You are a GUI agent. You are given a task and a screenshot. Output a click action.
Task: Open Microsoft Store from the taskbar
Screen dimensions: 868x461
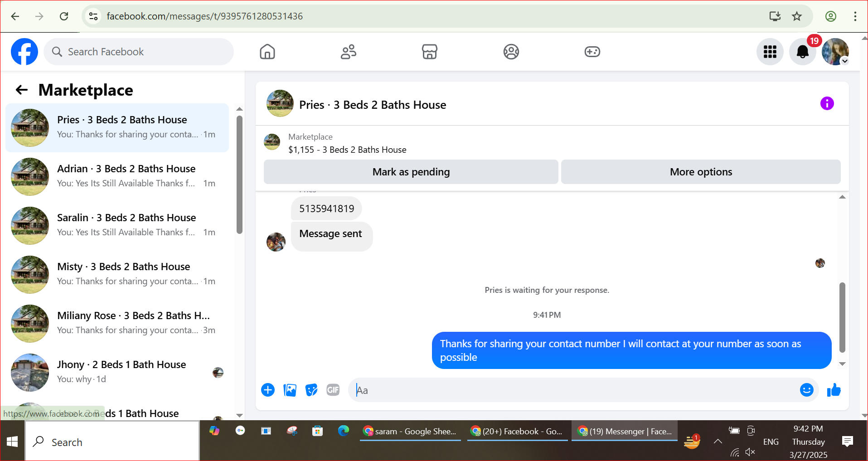pos(318,431)
